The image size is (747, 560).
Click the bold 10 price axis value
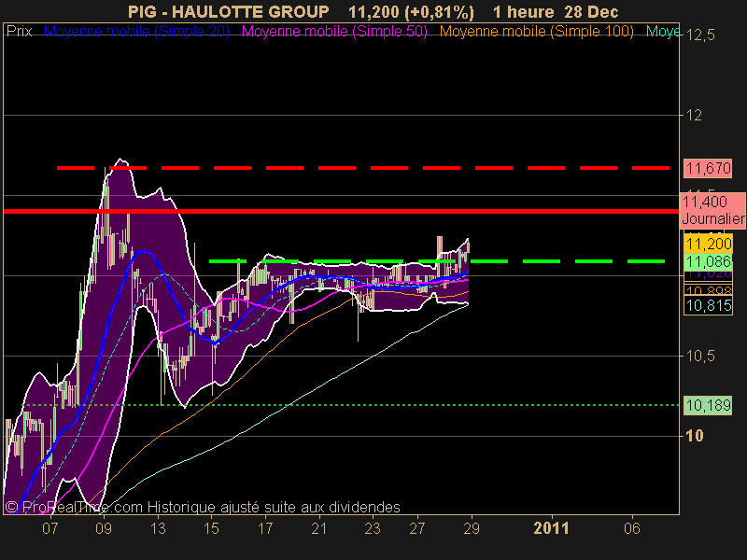694,436
